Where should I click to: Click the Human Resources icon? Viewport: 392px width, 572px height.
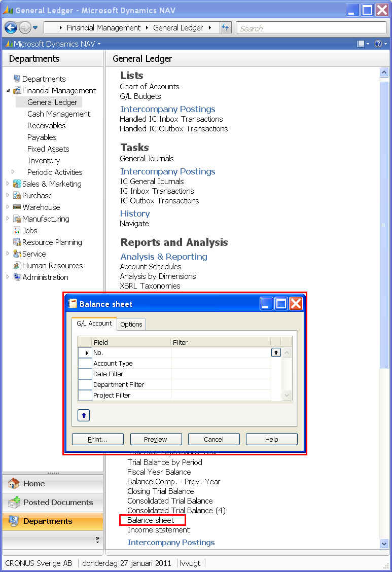(x=17, y=266)
